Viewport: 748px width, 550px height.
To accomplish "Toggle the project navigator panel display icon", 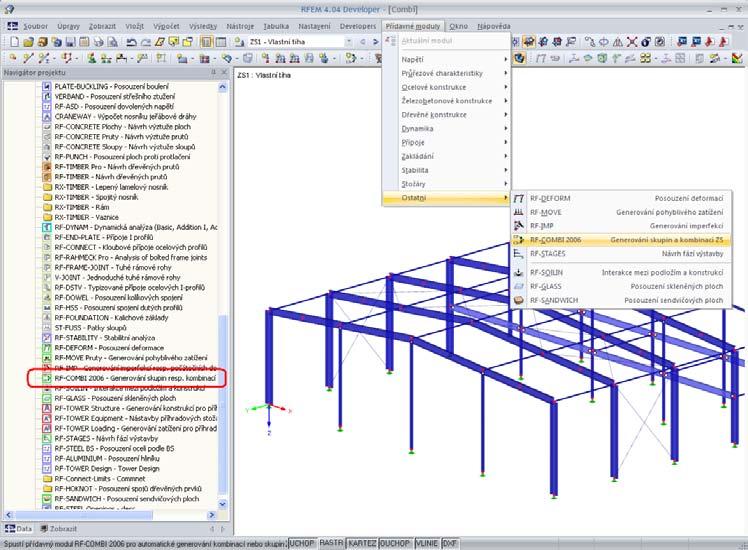I will coord(206,42).
